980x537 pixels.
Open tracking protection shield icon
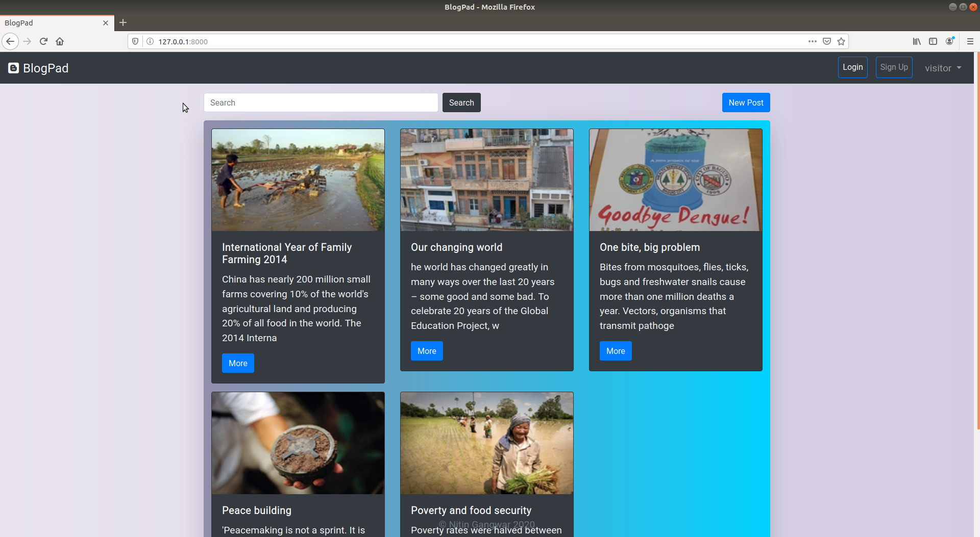(135, 41)
